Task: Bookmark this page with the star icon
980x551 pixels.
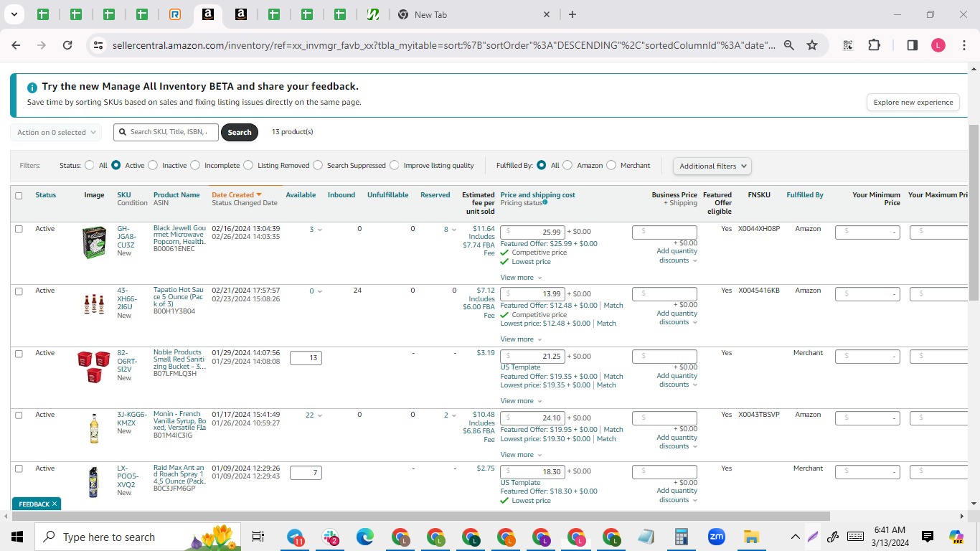Action: point(812,45)
